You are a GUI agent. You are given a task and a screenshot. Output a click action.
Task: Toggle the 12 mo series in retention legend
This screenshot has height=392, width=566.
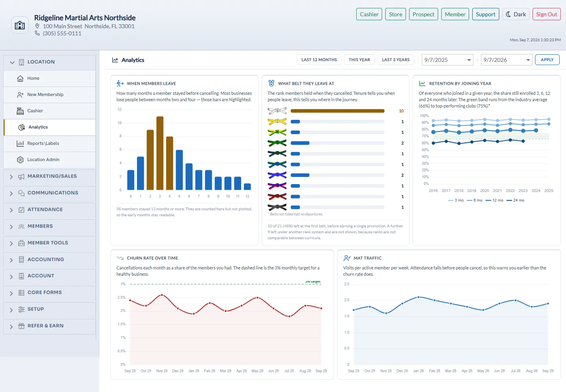[494, 200]
